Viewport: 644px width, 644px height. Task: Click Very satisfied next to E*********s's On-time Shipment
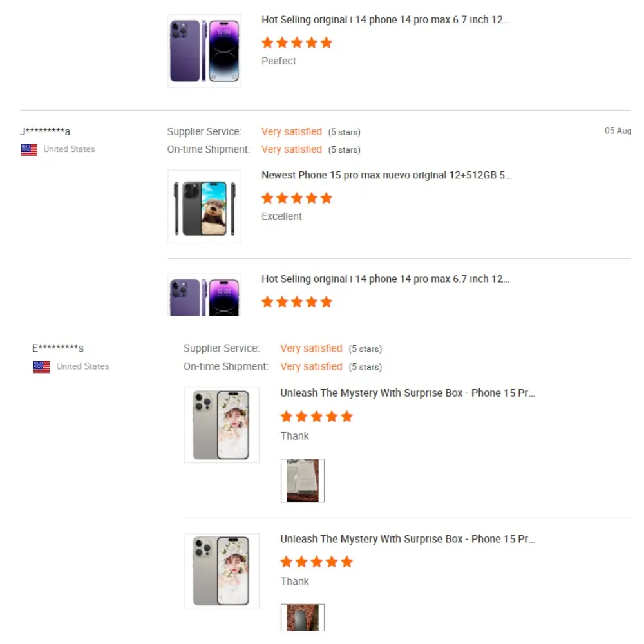pyautogui.click(x=311, y=366)
